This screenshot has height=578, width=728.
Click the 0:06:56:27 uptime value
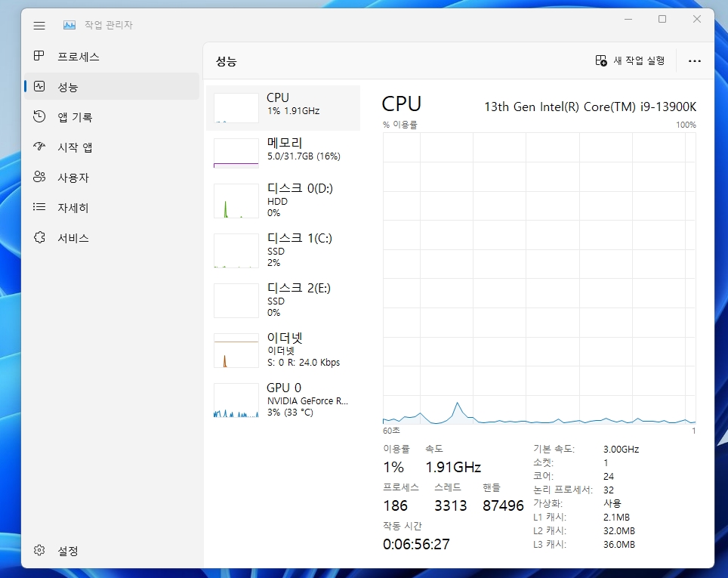point(416,544)
